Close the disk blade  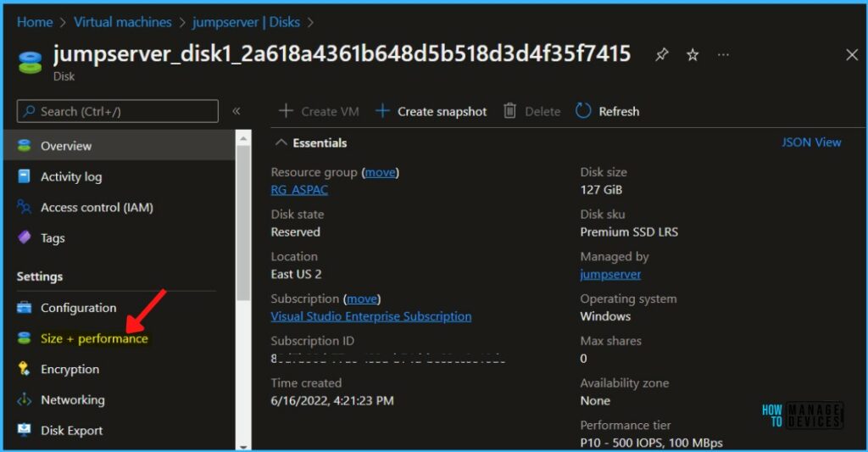(x=852, y=54)
